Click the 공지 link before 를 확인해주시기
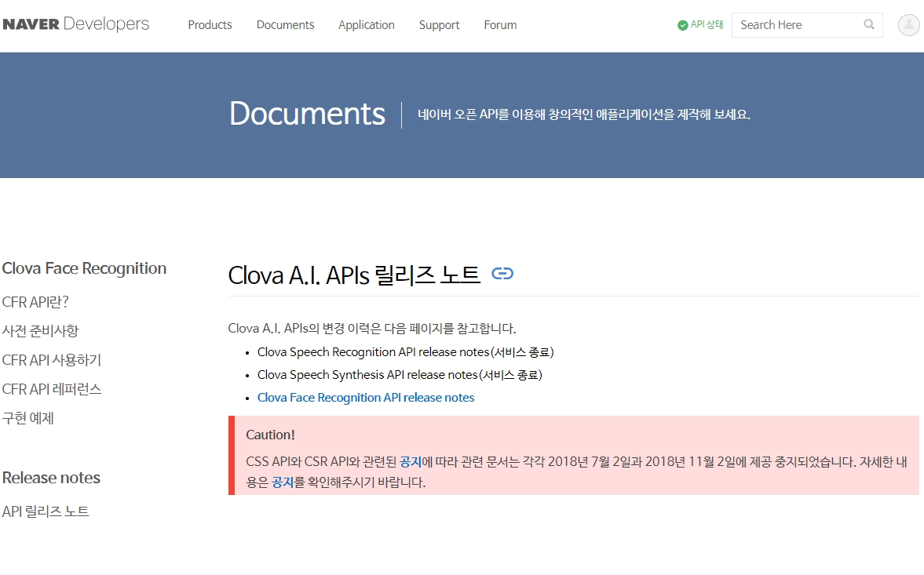The height and width of the screenshot is (575, 924). coord(283,482)
